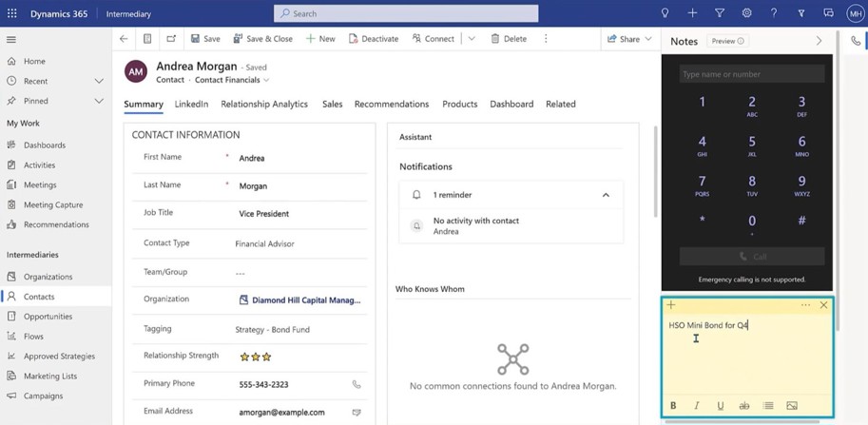
Task: Click dial pad key 9 WXYZ
Action: pyautogui.click(x=801, y=186)
